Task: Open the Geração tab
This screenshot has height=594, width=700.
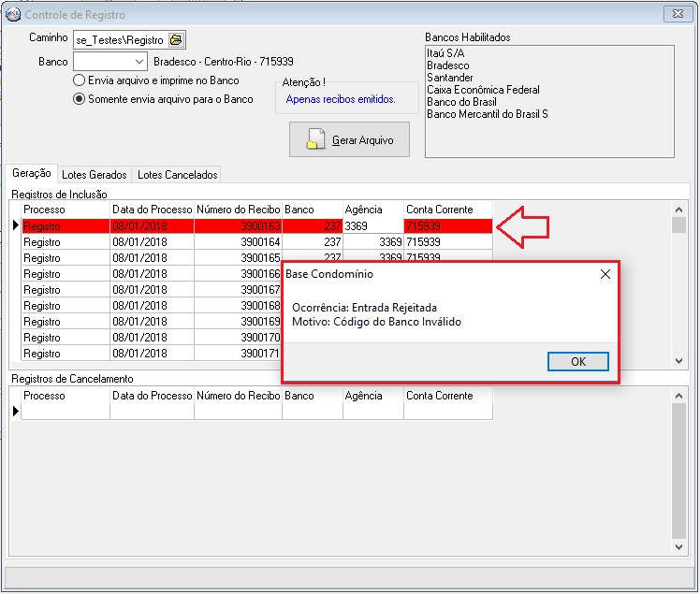Action: coord(32,174)
